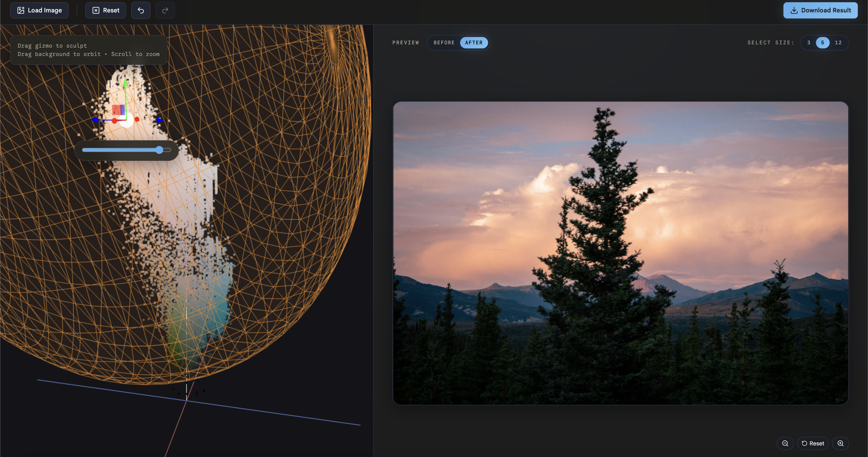Click the zoom in magnifier below the preview
The width and height of the screenshot is (868, 457).
[x=841, y=443]
